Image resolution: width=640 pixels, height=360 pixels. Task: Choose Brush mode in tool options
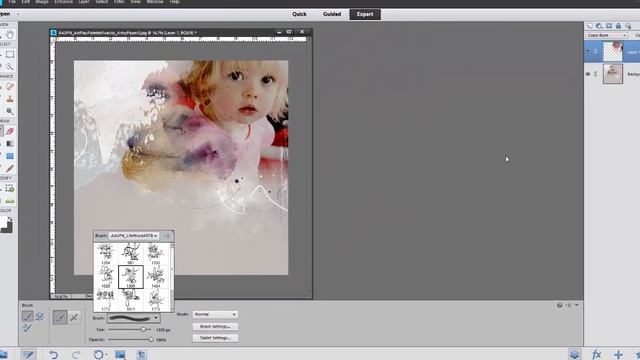pos(27,316)
